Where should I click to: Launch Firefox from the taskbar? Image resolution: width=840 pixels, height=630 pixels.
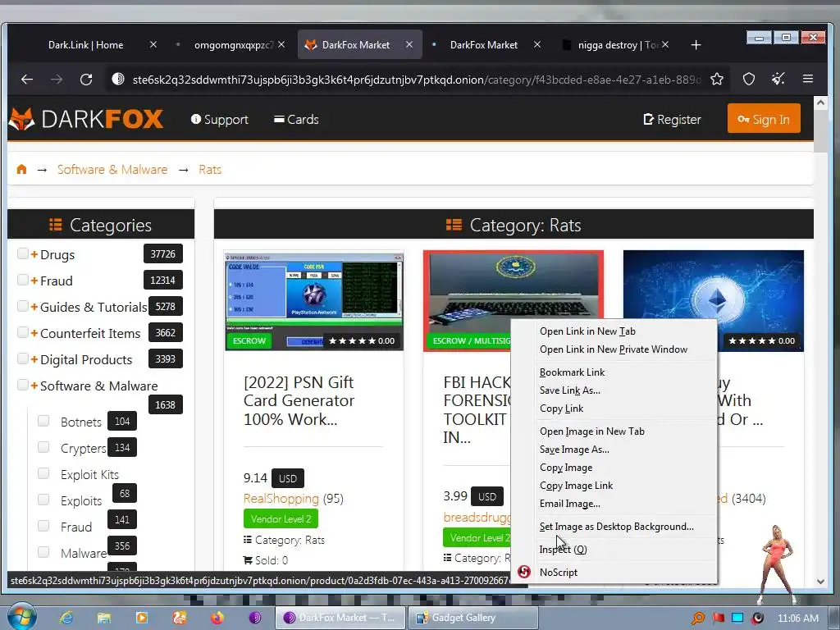click(217, 618)
